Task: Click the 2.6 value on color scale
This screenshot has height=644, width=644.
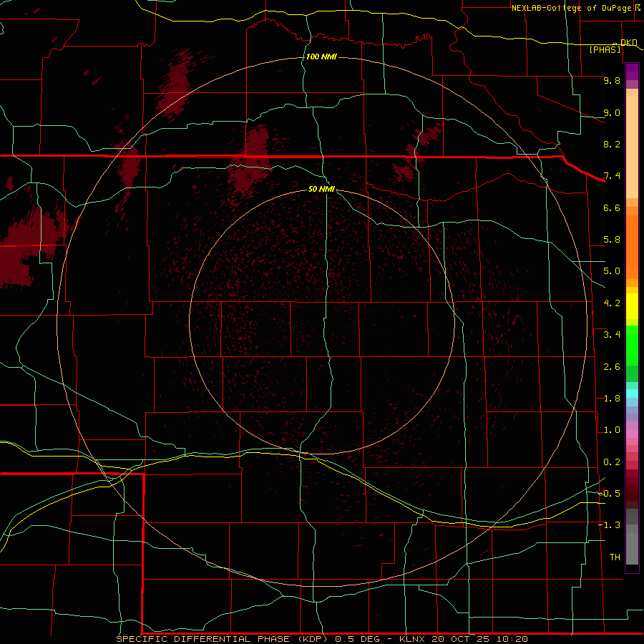Action: point(612,367)
